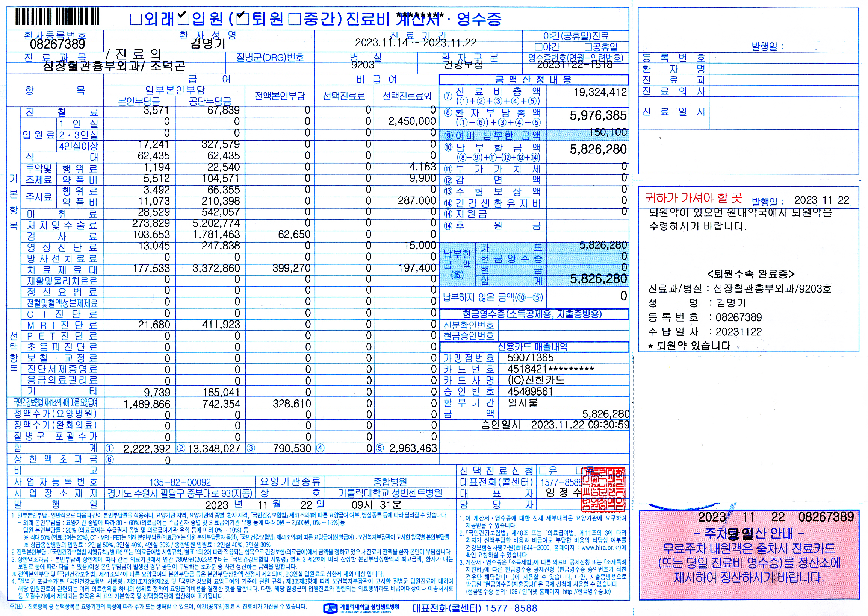Viewport: 868px width, 616px height.
Task: Click the circled 2 공단부담금 total marker
Action: click(181, 448)
